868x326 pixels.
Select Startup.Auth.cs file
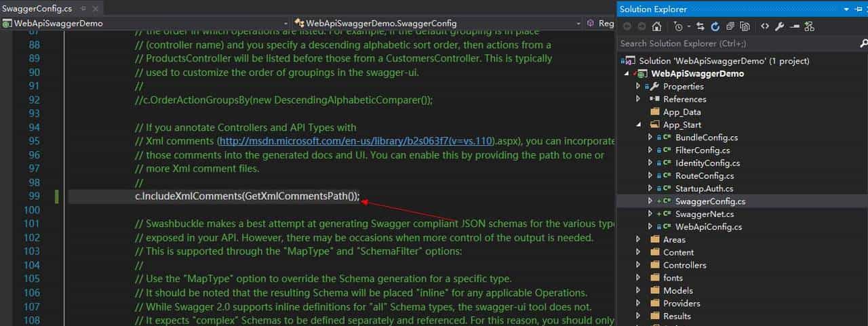[x=704, y=189]
